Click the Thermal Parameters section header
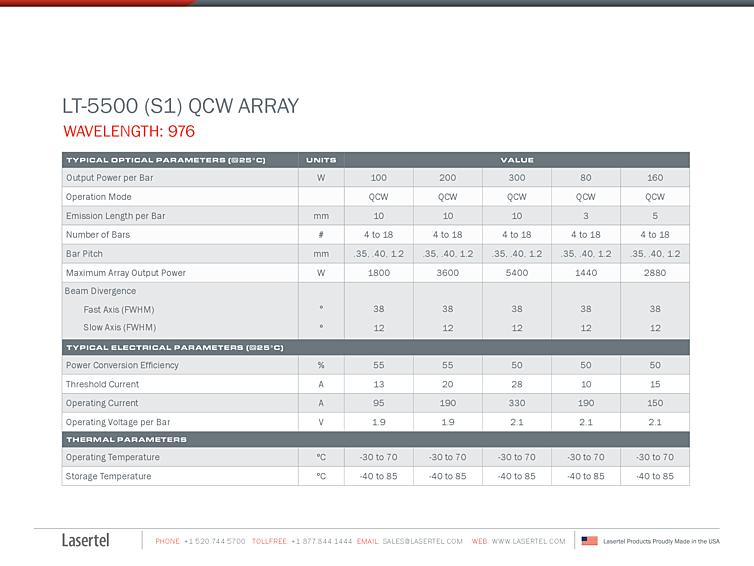 126,439
